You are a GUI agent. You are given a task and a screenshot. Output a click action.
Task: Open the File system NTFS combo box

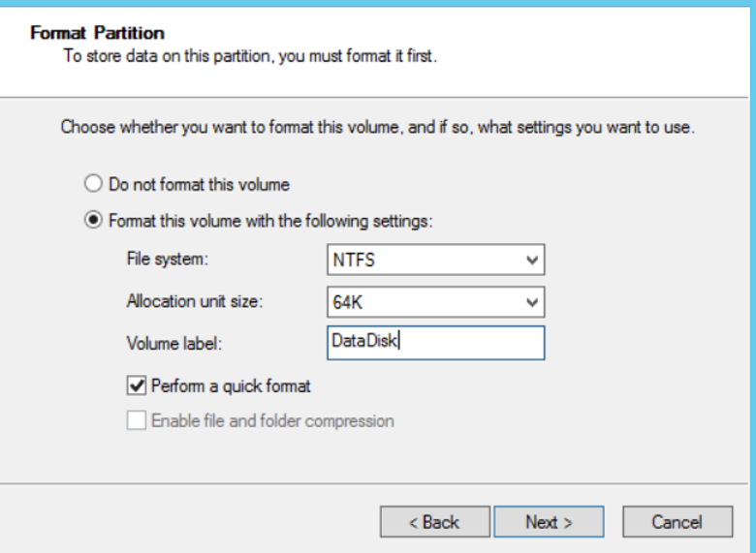(436, 260)
